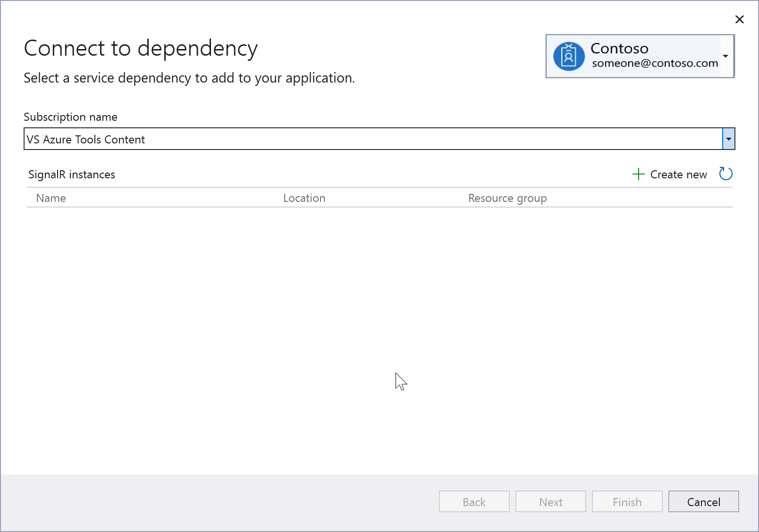Click the Back button
This screenshot has width=759, height=532.
pyautogui.click(x=474, y=501)
